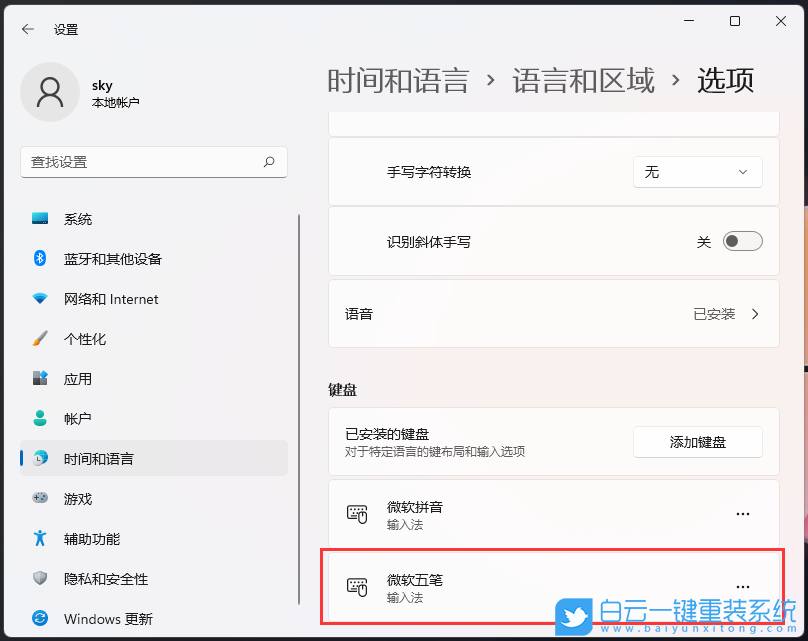Viewport: 808px width, 641px height.
Task: Navigate back with the arrow button
Action: click(x=27, y=29)
